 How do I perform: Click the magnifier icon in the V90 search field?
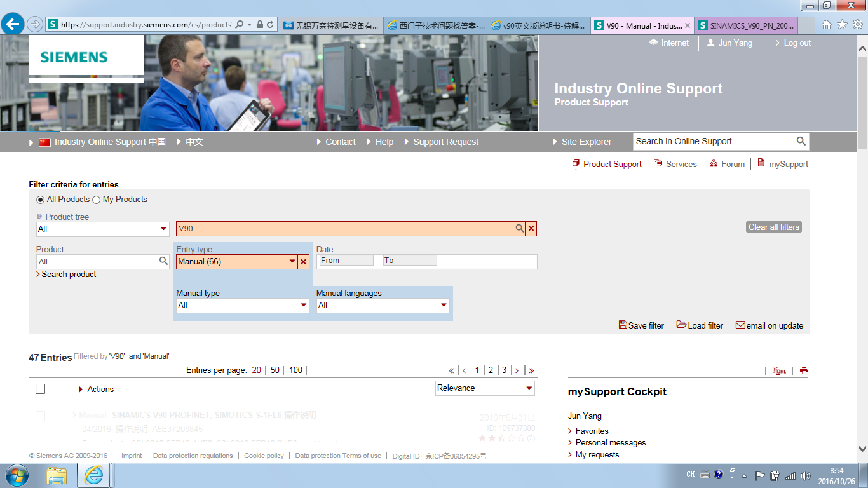point(520,229)
